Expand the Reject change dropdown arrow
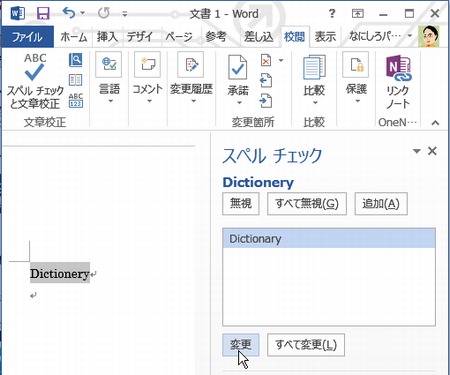 click(x=281, y=60)
